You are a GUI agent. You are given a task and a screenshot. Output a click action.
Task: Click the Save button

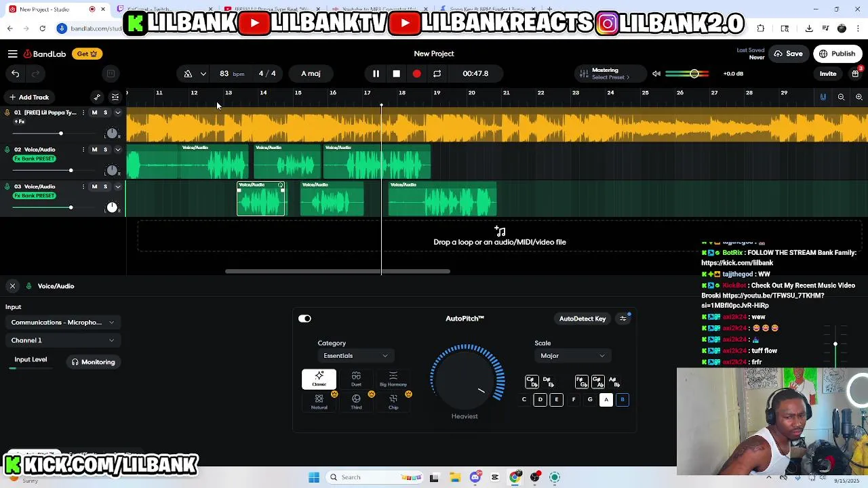(788, 54)
